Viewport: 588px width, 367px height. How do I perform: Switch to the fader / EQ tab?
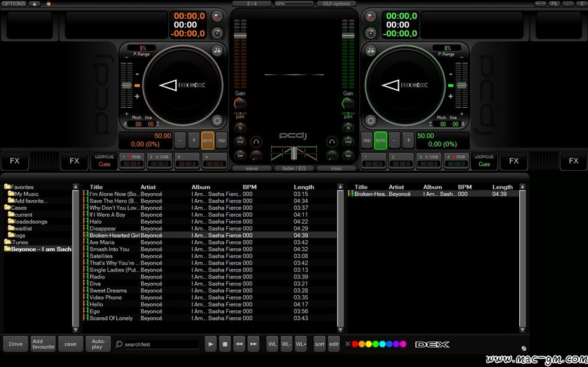[294, 168]
